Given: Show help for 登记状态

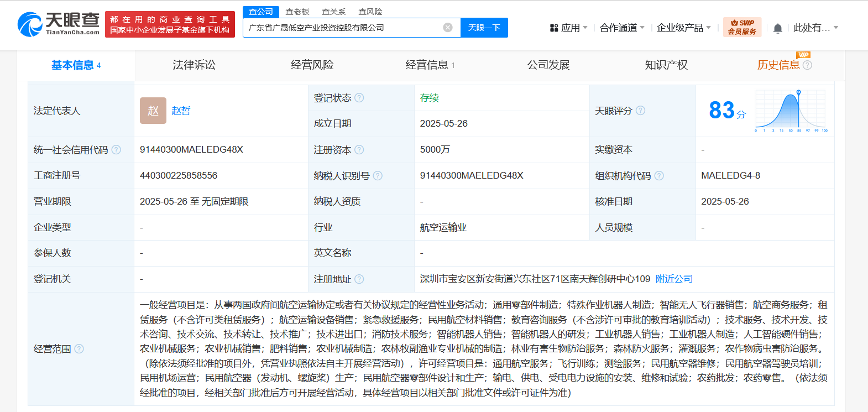Looking at the screenshot, I should pyautogui.click(x=359, y=98).
